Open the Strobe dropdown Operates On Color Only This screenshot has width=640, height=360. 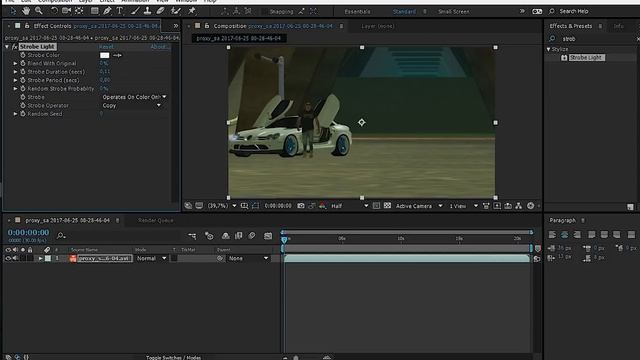[x=134, y=97]
